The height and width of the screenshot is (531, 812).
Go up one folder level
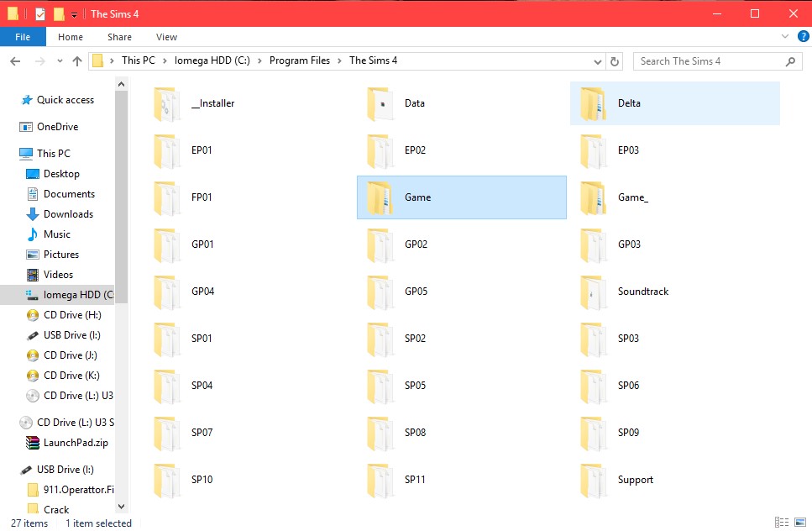point(77,61)
